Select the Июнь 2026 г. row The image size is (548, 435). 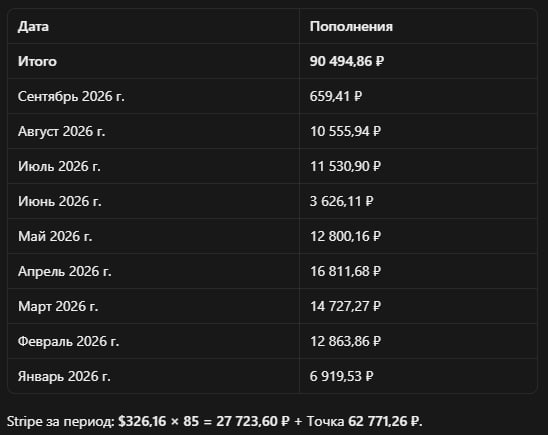point(272,201)
